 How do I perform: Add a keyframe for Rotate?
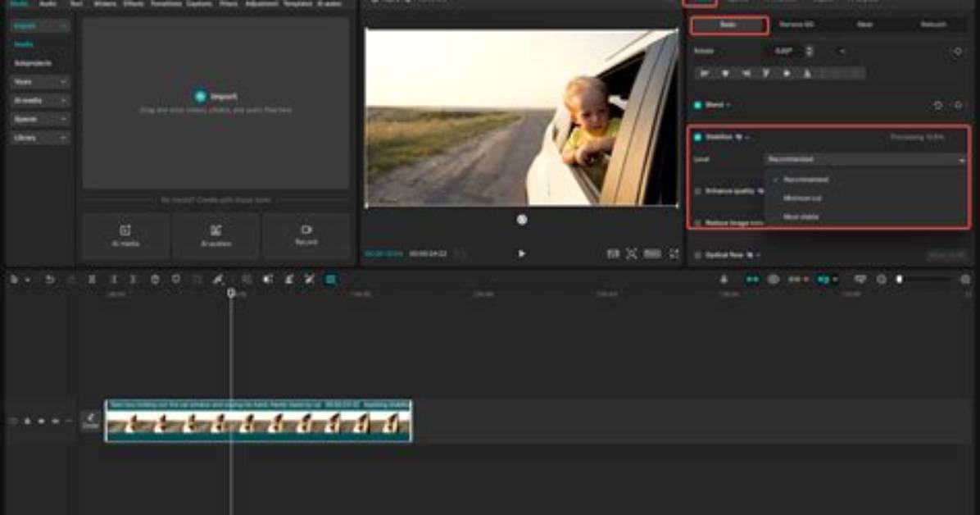click(958, 52)
